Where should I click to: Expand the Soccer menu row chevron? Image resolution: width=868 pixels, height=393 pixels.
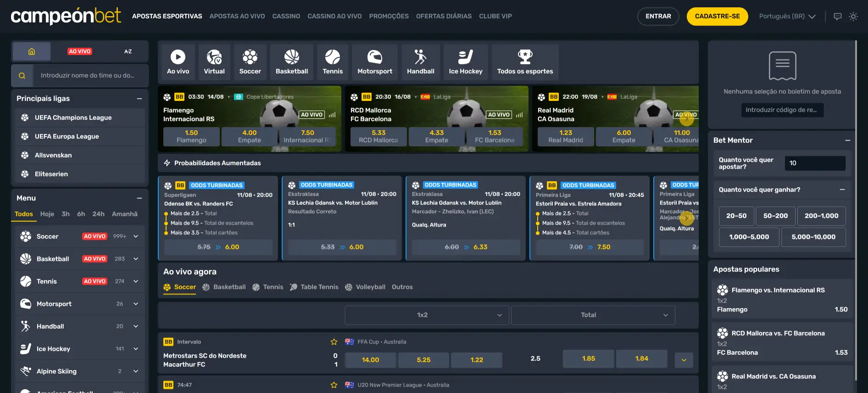(136, 236)
